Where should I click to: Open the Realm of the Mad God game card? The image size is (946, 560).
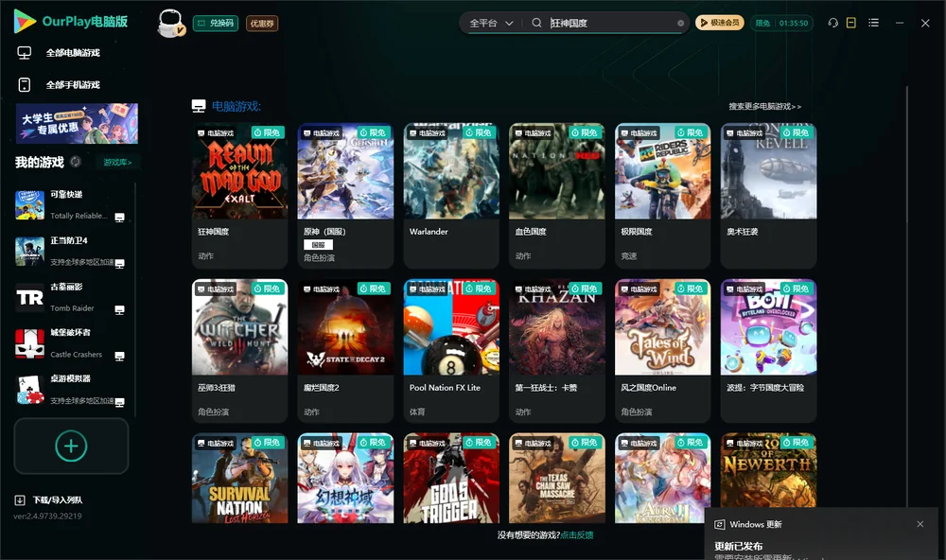point(240,196)
